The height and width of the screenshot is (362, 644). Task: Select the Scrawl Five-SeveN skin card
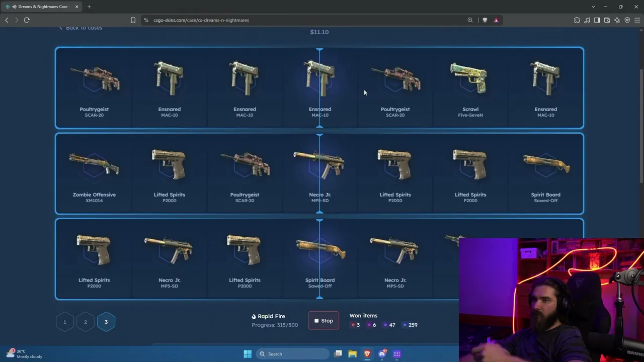click(470, 88)
